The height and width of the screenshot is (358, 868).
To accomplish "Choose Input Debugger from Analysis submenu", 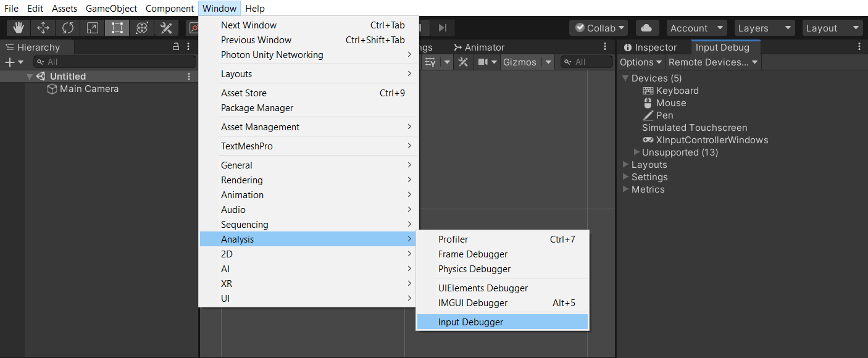I will (x=470, y=322).
